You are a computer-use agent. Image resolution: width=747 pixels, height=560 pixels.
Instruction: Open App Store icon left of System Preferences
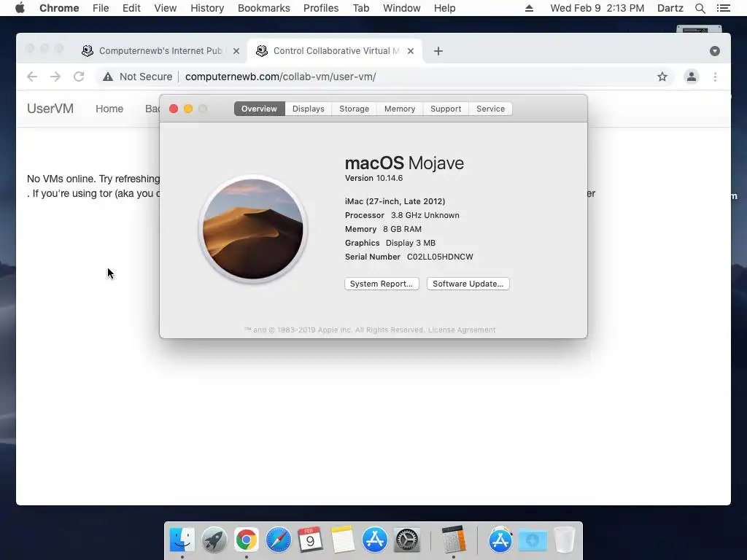374,540
